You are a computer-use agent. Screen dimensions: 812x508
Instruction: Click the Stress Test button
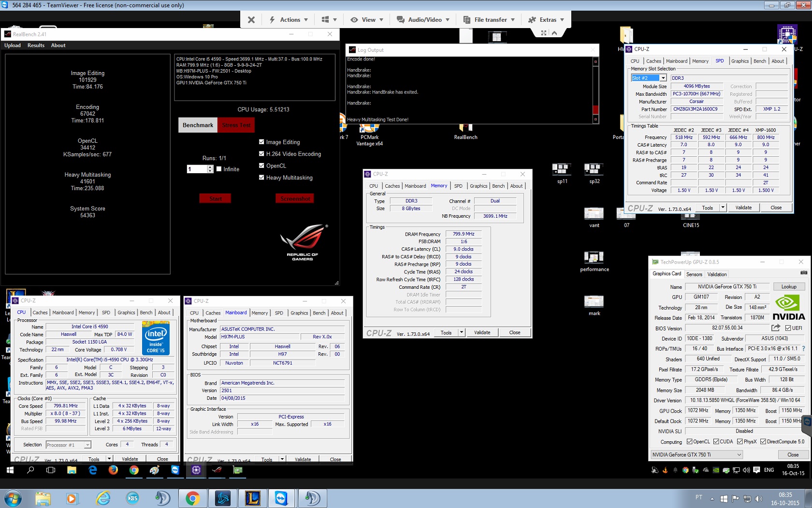(236, 125)
